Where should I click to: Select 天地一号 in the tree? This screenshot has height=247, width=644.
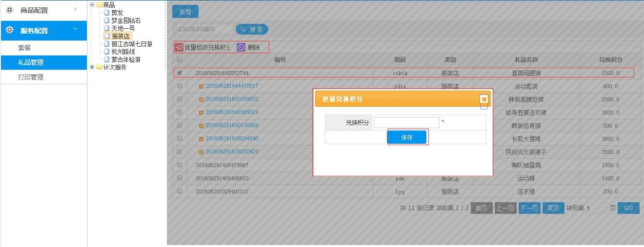[x=123, y=28]
